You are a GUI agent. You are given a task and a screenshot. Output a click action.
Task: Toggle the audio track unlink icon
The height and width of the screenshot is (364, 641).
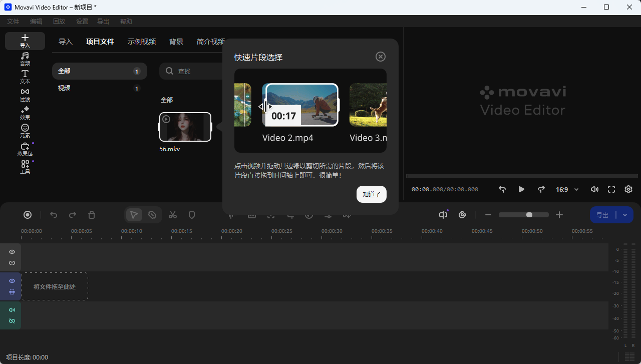pos(12,321)
